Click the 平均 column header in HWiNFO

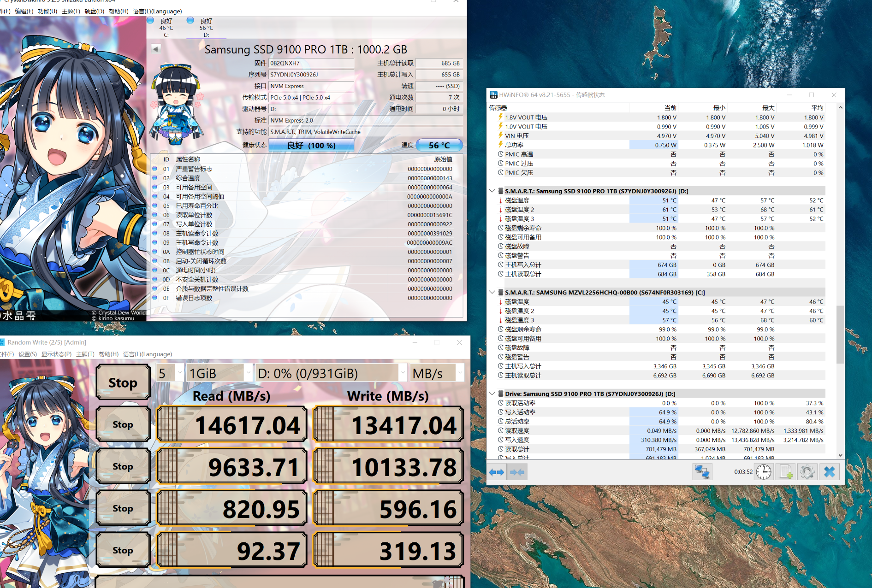click(801, 108)
